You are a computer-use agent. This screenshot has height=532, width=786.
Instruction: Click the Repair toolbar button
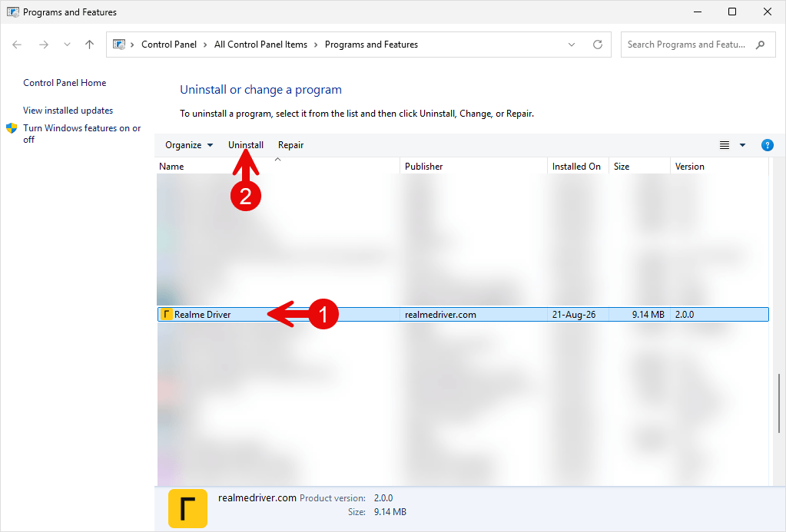tap(290, 145)
